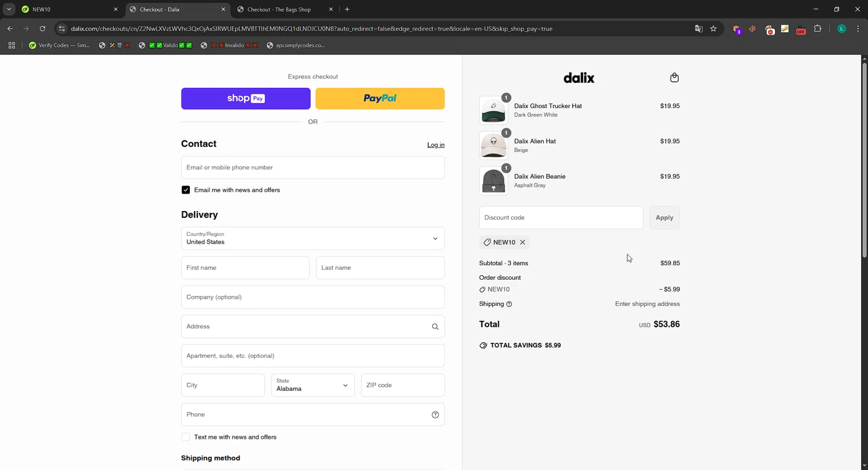Click the browser address bar URL
868x470 pixels.
311,28
